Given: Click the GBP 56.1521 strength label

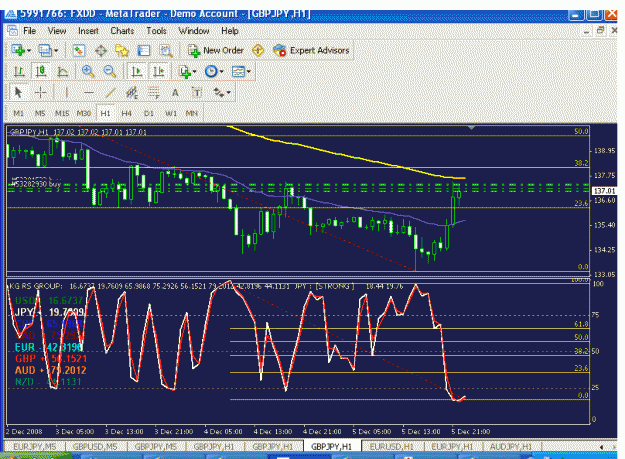Looking at the screenshot, I should (51, 359).
